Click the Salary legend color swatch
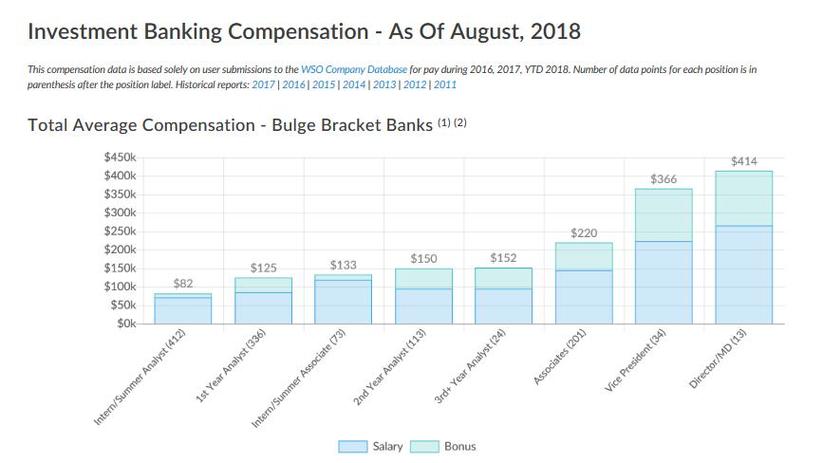This screenshot has width=823, height=463. (353, 446)
